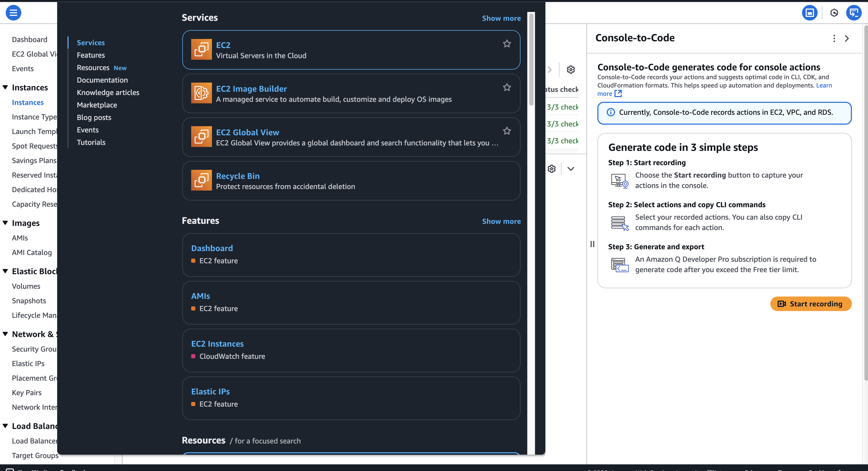Collapse the Images sidebar section
Image resolution: width=868 pixels, height=471 pixels.
[x=5, y=223]
